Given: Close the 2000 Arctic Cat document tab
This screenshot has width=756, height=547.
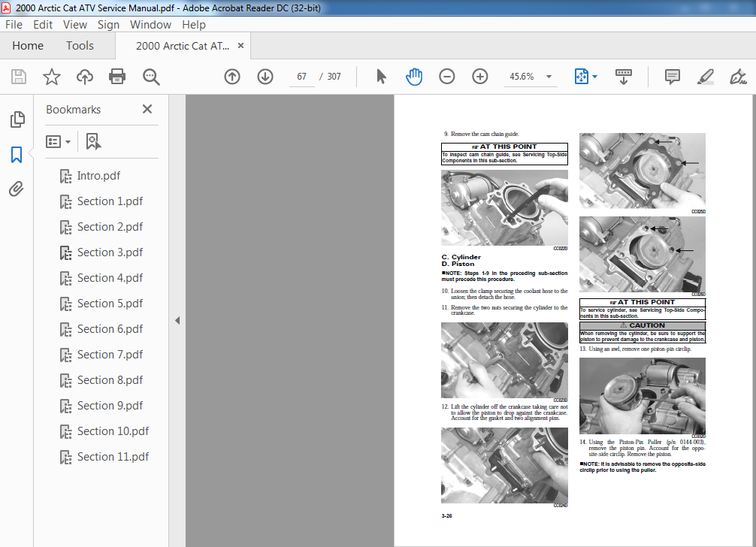Looking at the screenshot, I should (x=241, y=46).
